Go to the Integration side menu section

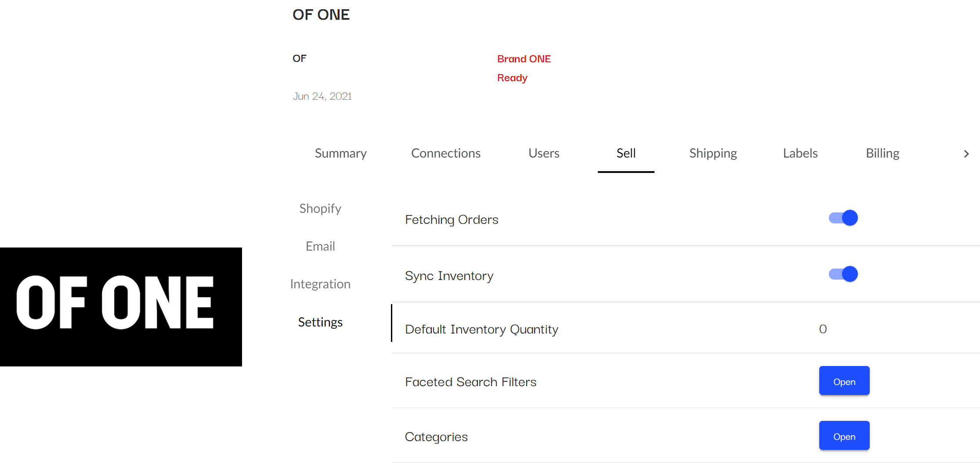tap(320, 284)
